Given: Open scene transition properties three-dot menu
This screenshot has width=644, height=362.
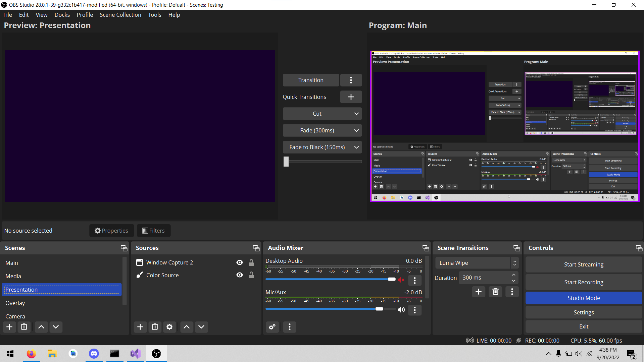Looking at the screenshot, I should (512, 292).
